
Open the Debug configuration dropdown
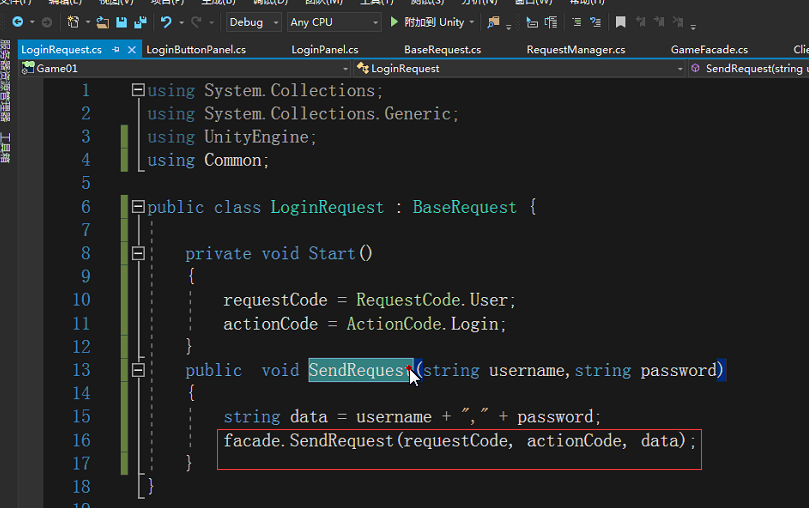pyautogui.click(x=253, y=22)
